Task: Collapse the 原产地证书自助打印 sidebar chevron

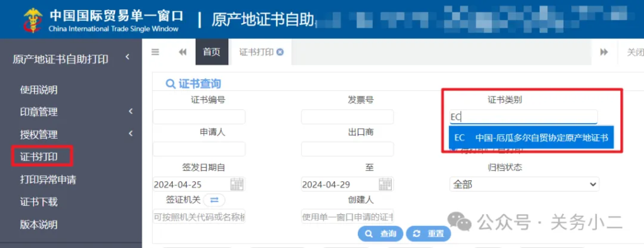Action: (127, 57)
